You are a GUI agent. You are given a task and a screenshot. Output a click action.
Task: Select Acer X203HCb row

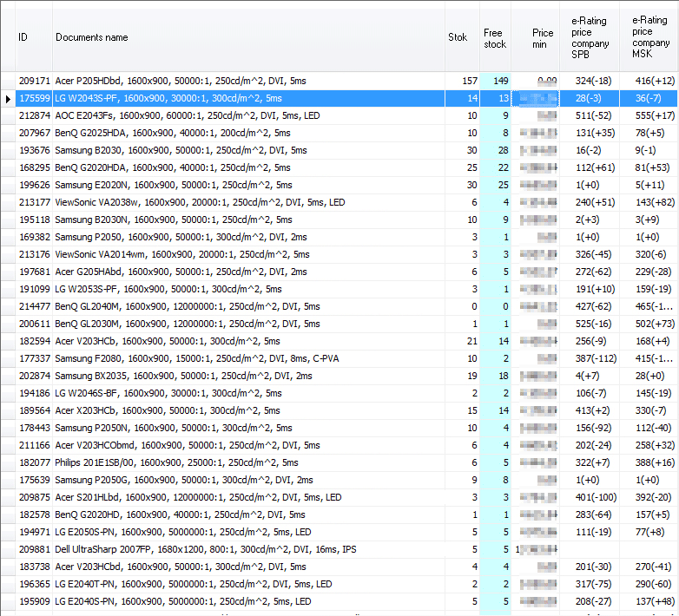(x=248, y=410)
